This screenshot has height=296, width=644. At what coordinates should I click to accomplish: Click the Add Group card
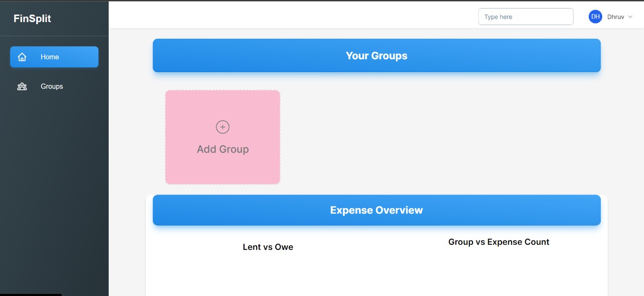[222, 137]
